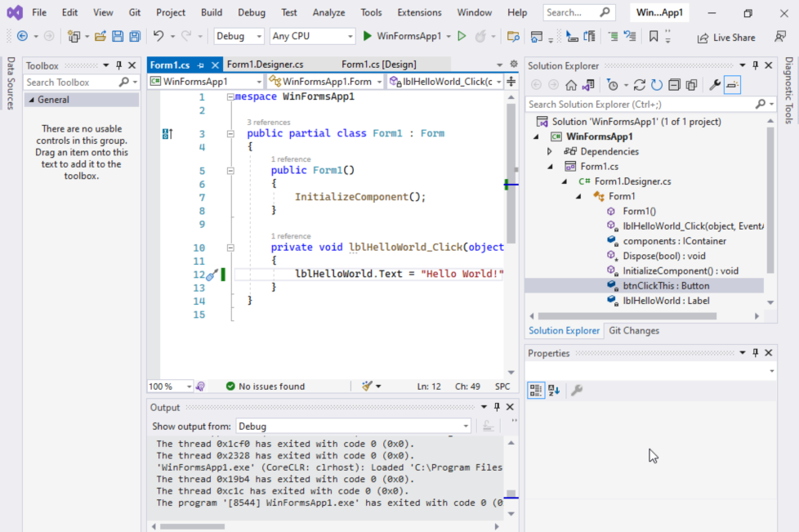Click the IntelliCode icon next to zoom level
The height and width of the screenshot is (532, 799).
click(200, 387)
